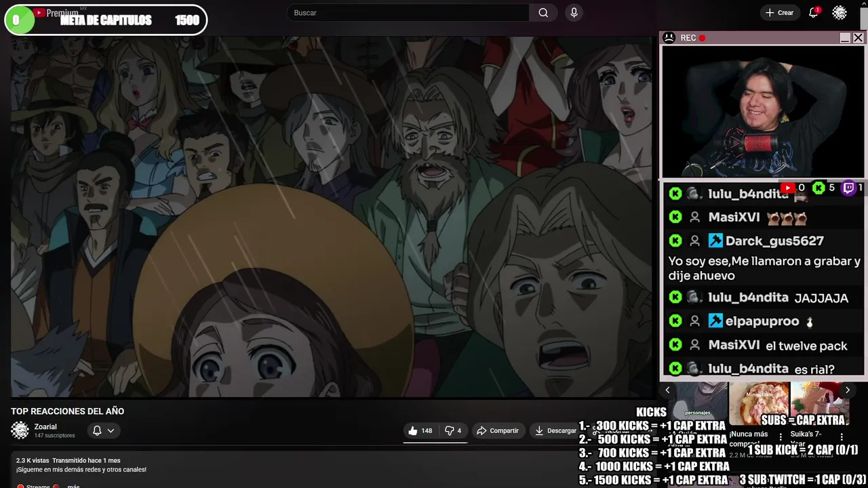Click elpapuproo username in chat
Image resolution: width=868 pixels, height=488 pixels.
[762, 321]
